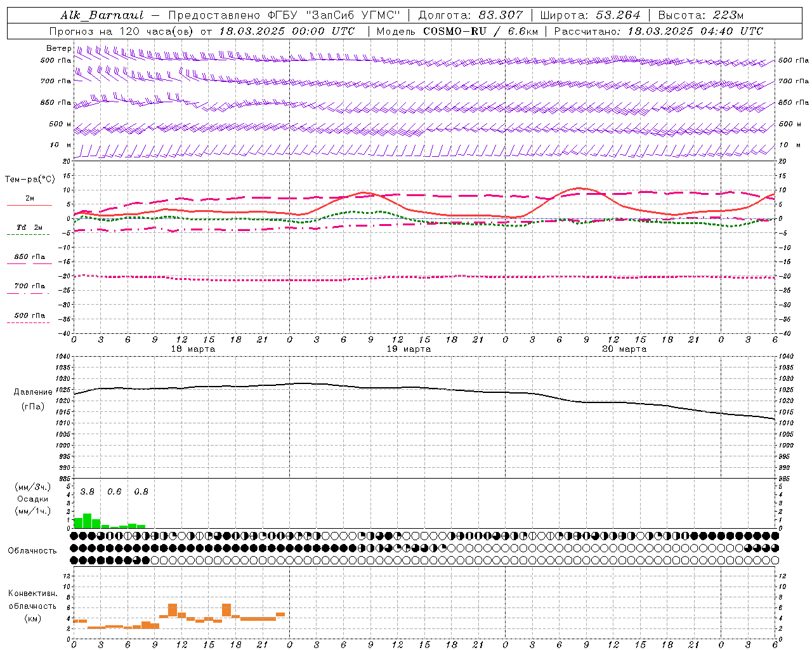
Task: Click the latitude value 53.264
Action: [x=619, y=15]
